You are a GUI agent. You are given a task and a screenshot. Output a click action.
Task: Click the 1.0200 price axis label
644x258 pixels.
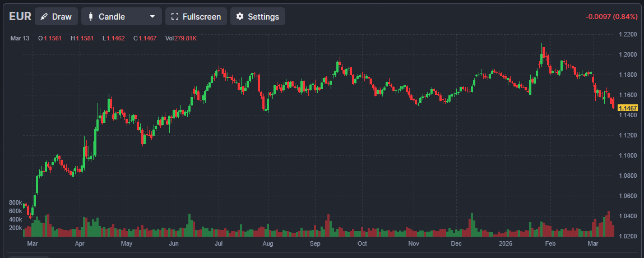click(628, 236)
